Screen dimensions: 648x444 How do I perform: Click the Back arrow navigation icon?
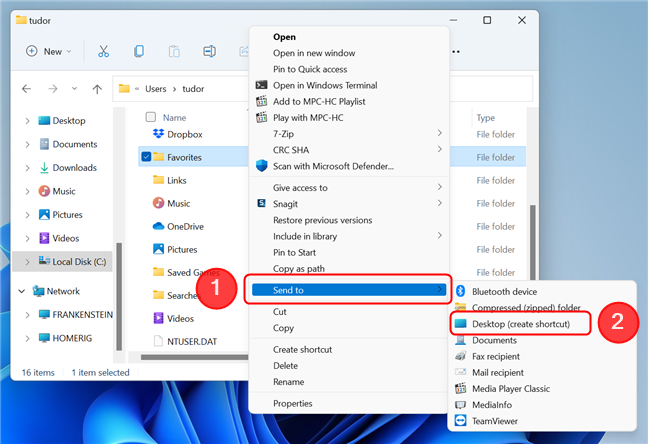[26, 89]
